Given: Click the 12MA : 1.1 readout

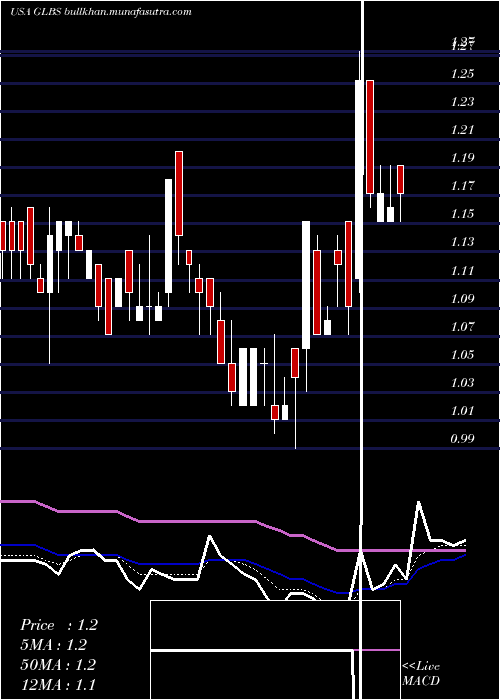Looking at the screenshot, I should (x=58, y=684).
